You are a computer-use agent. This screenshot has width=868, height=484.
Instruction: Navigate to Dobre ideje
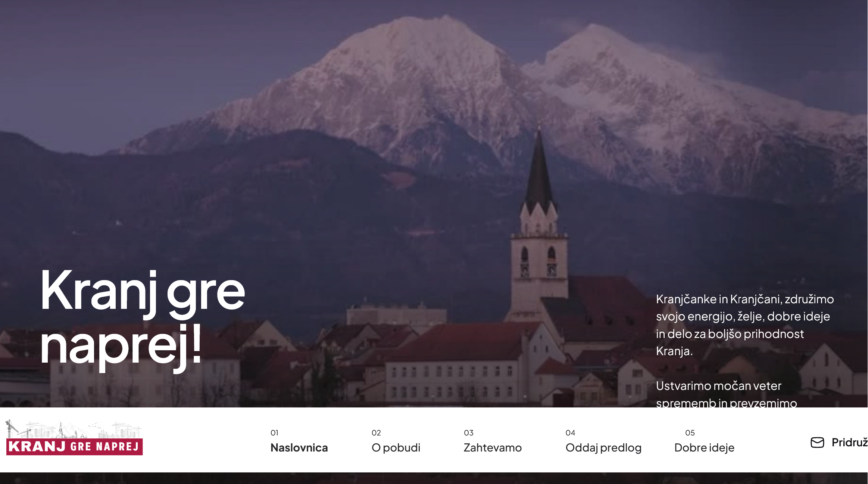pos(704,447)
